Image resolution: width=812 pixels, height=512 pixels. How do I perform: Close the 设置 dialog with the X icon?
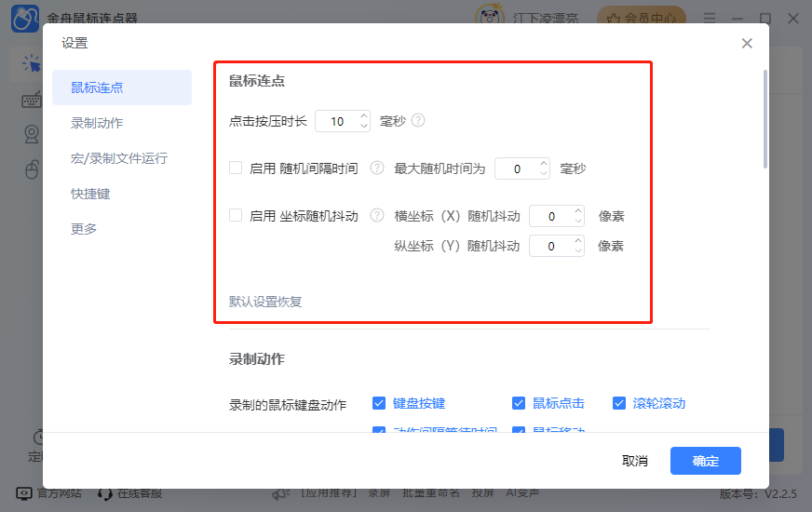click(x=747, y=44)
